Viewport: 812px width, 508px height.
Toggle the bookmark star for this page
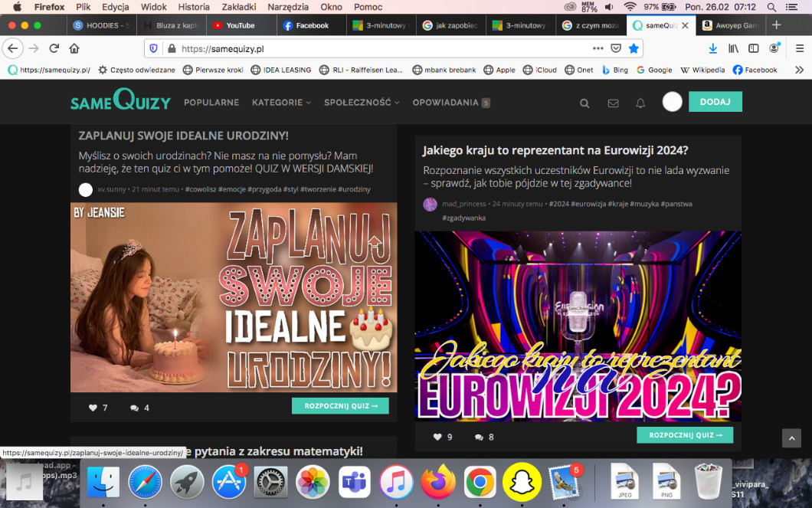click(634, 48)
